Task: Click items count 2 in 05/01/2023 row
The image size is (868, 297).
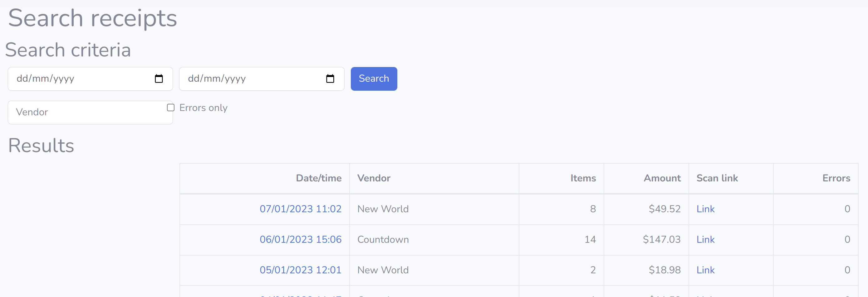Action: [562, 270]
